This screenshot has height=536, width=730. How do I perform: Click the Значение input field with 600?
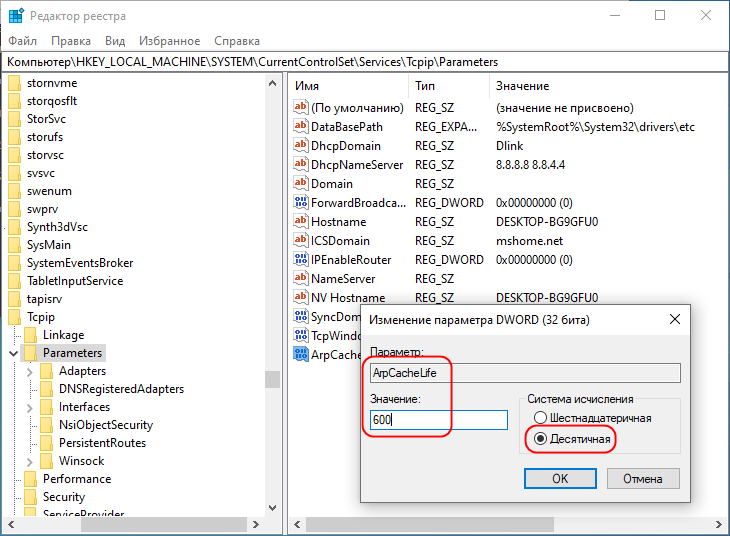[439, 420]
